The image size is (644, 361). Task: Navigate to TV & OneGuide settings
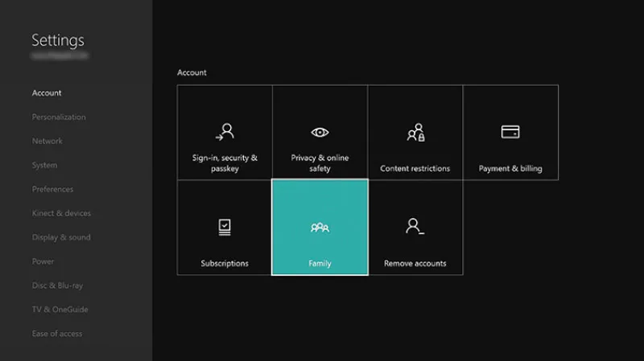pyautogui.click(x=60, y=310)
